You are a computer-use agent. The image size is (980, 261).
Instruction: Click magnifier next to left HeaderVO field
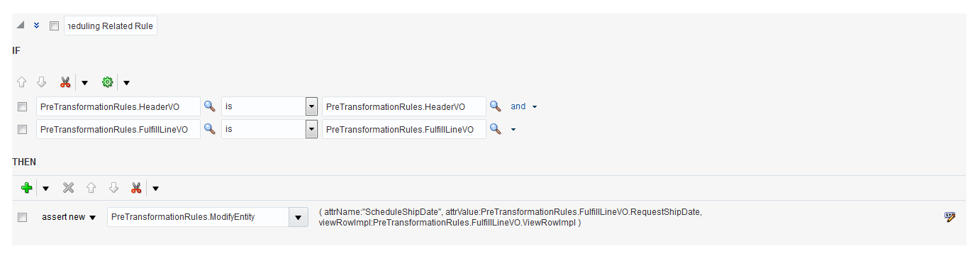point(209,106)
